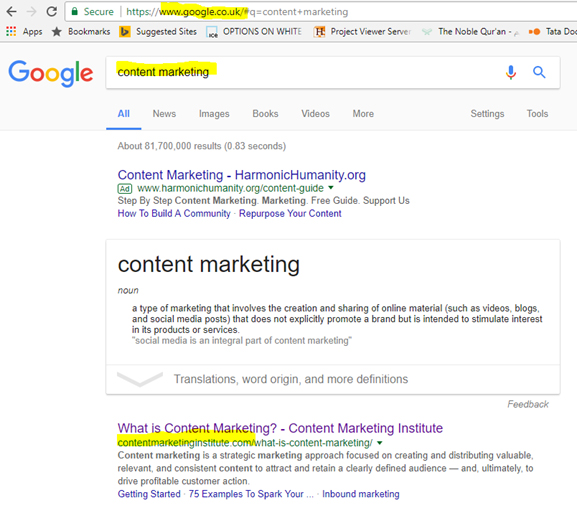Start voice search with microphone icon
Screen dimensions: 577x508
pos(510,72)
